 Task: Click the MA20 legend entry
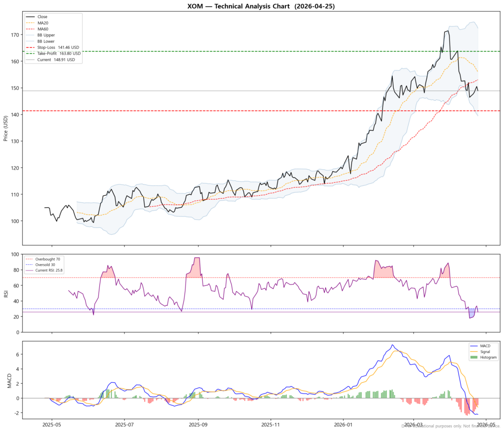click(x=42, y=23)
